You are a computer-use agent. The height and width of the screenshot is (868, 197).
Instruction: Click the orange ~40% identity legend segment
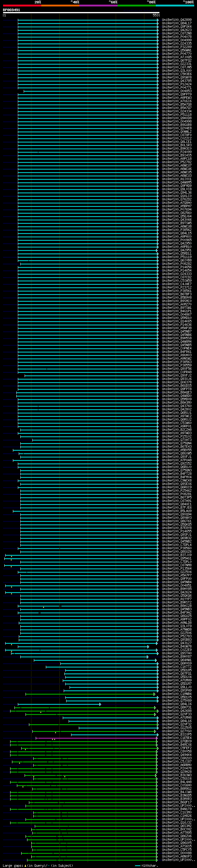click(60, 6)
